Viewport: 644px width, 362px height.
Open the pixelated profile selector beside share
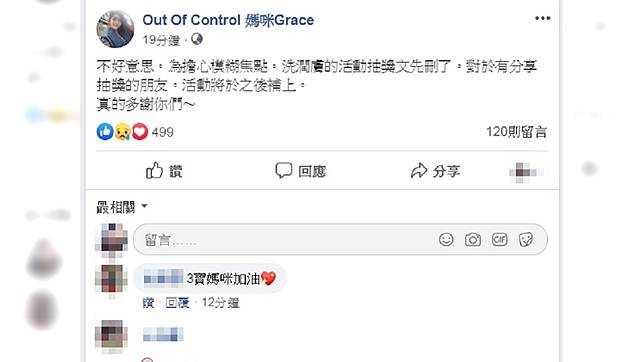[x=526, y=172]
